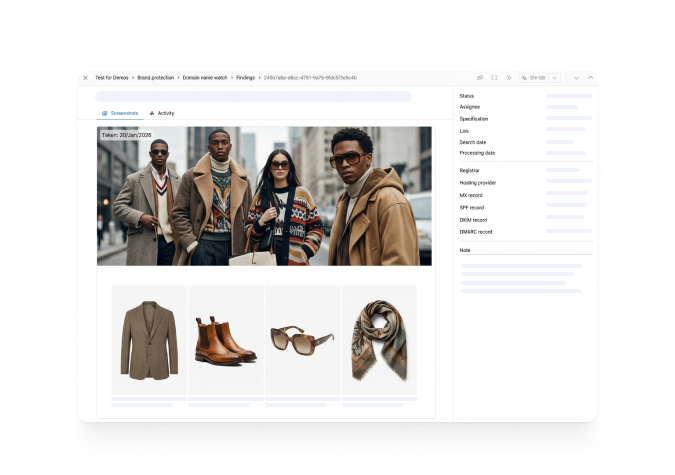Viewport: 675px width, 475px height.
Task: Open the Brand protection breadcrumb link
Action: (x=155, y=78)
